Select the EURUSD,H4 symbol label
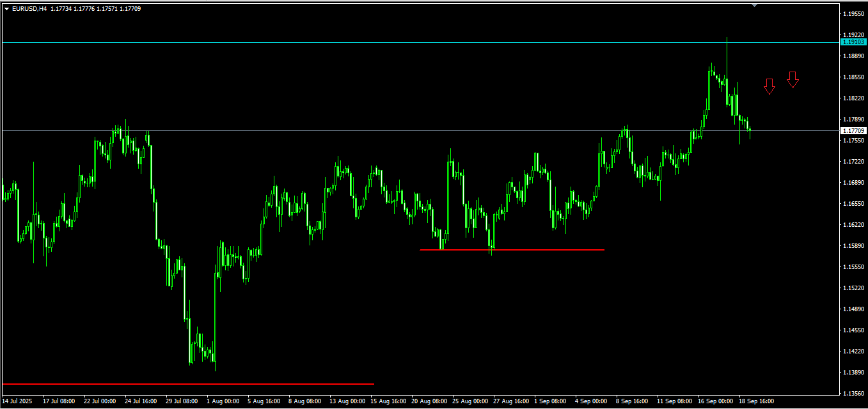The width and height of the screenshot is (868, 409). click(x=29, y=9)
